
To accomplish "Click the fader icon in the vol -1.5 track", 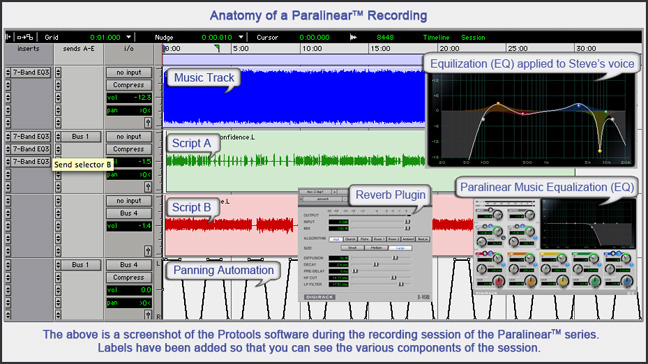I will point(148,187).
